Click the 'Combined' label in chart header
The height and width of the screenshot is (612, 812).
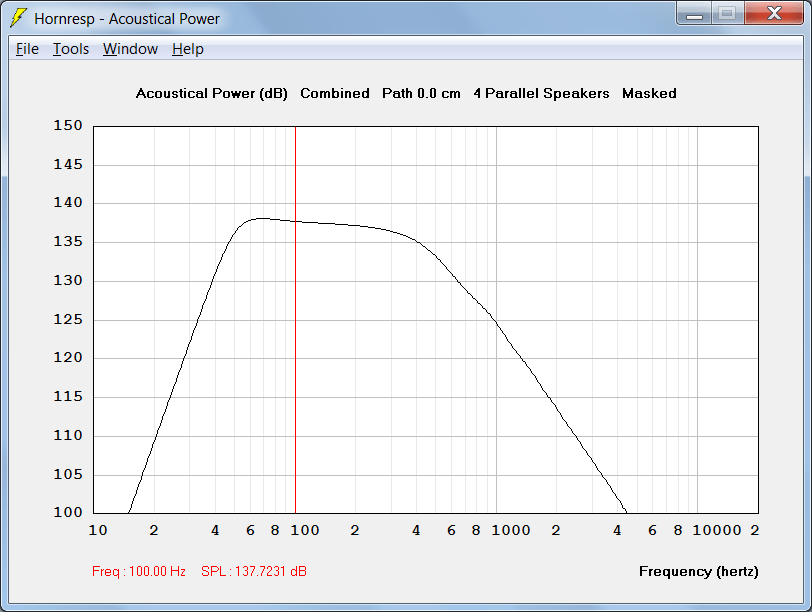(x=335, y=94)
